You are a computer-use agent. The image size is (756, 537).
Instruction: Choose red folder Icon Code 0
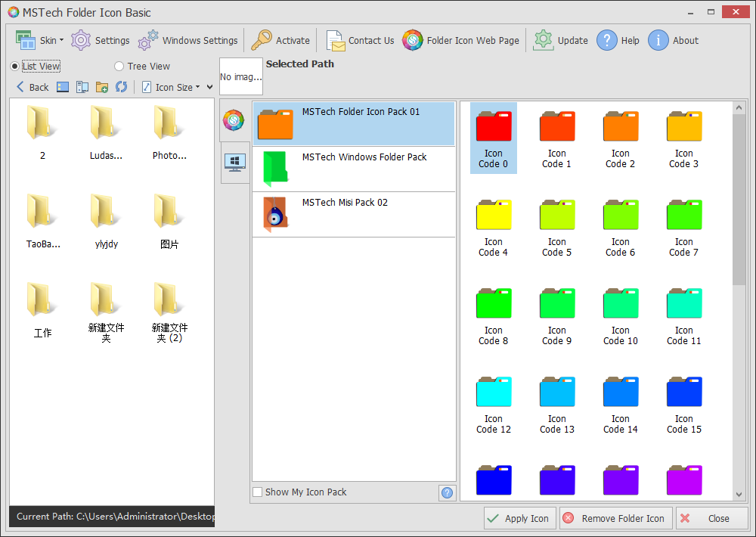point(493,138)
